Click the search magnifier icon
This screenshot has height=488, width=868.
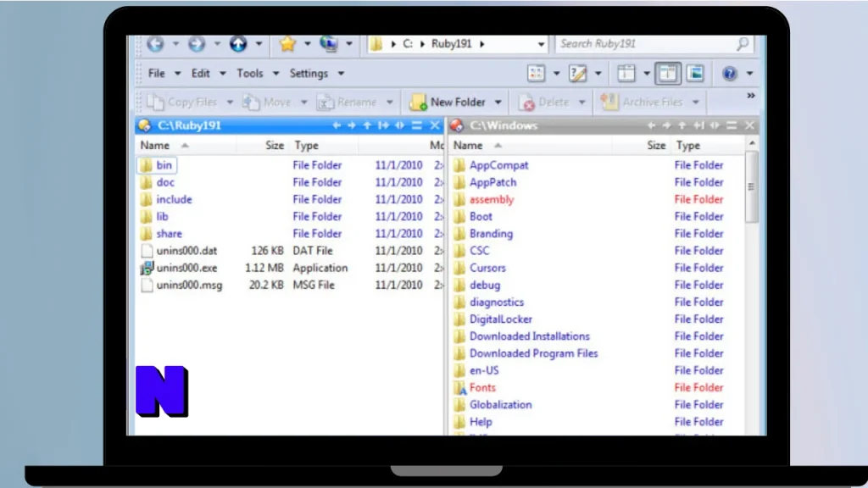click(x=743, y=44)
